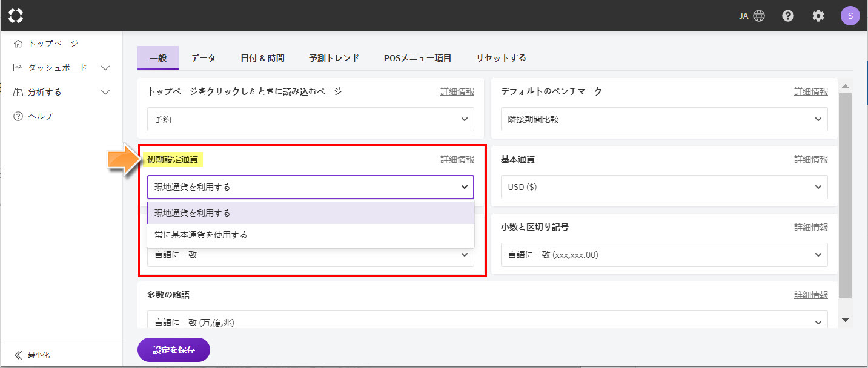This screenshot has width=868, height=368.
Task: Click the app logo in the header
Action: (16, 16)
